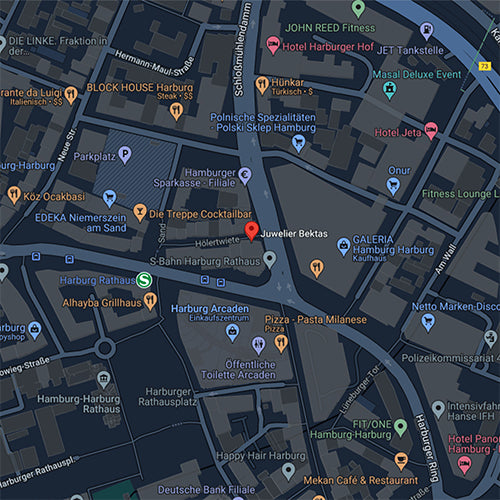The image size is (500, 500).
Task: Select the yellow 73 road shield
Action: coord(485,66)
